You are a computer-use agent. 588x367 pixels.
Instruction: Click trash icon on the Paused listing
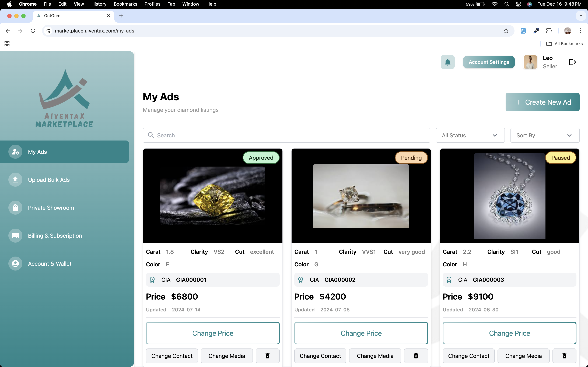pos(564,356)
